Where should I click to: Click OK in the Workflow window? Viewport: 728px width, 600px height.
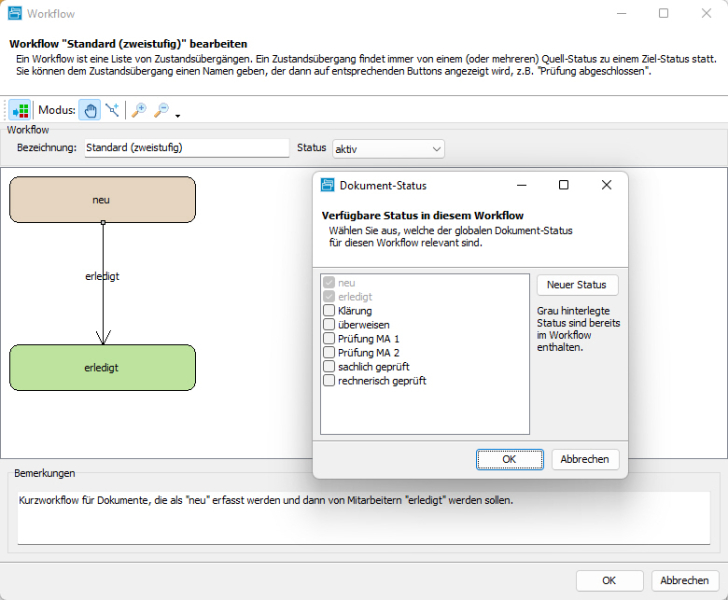pyautogui.click(x=610, y=580)
